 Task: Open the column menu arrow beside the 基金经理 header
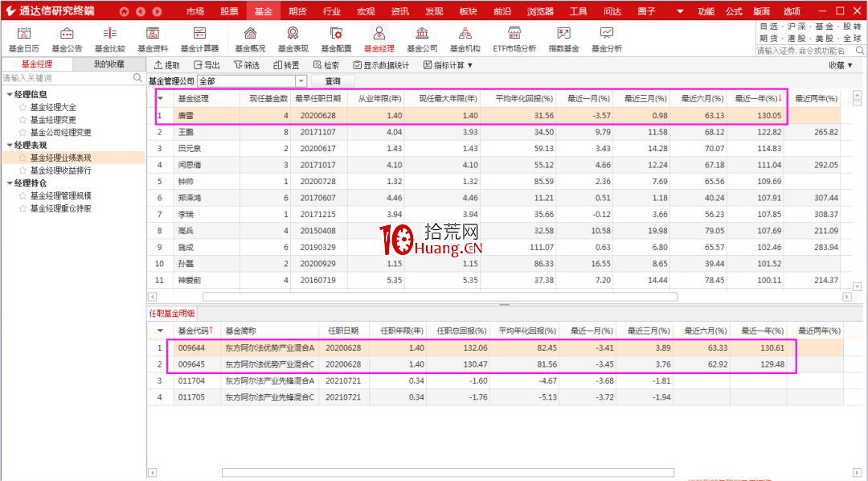161,99
